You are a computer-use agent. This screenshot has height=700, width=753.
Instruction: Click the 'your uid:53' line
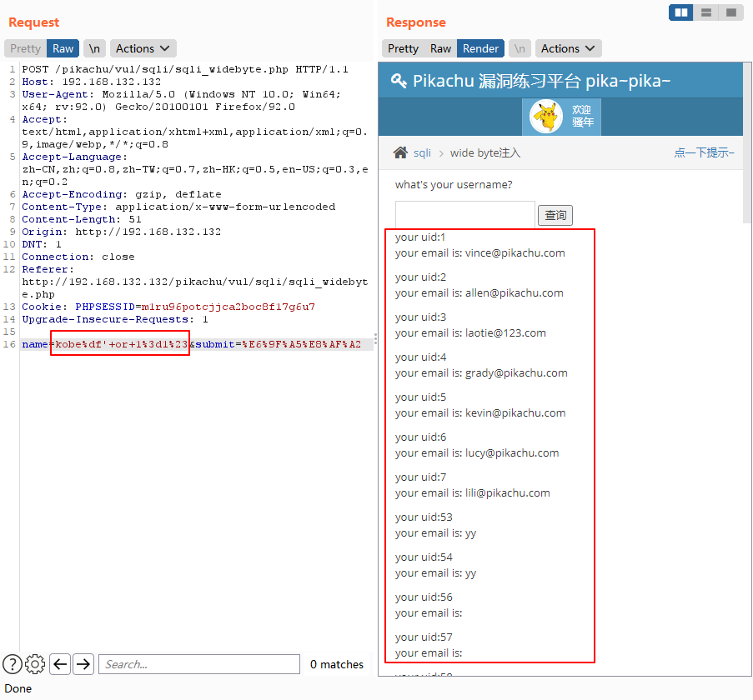pyautogui.click(x=424, y=517)
